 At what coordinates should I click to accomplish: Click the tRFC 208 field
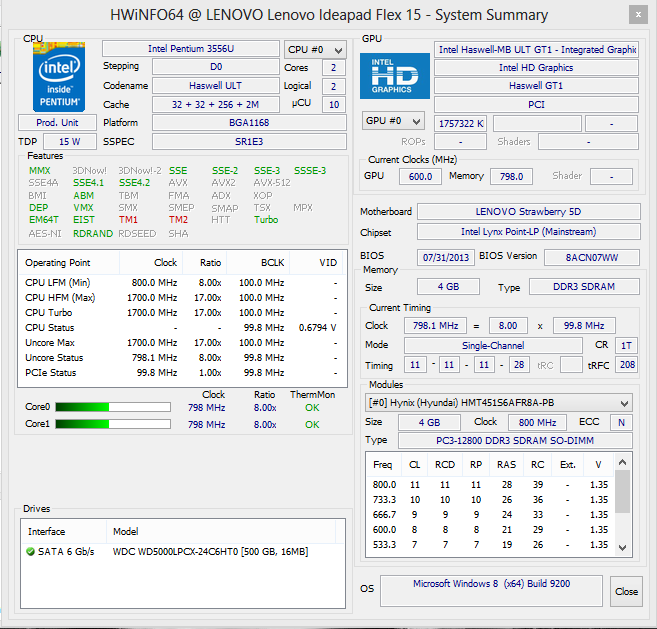(627, 365)
